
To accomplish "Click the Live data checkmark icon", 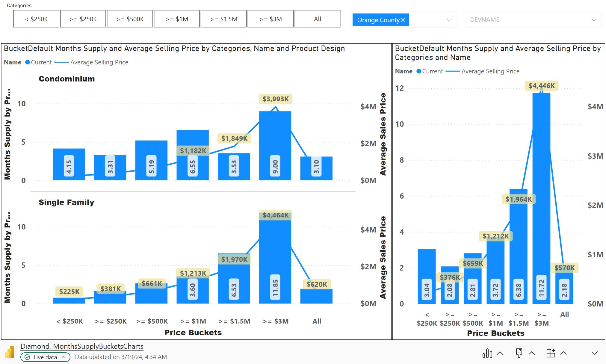I will point(27,357).
